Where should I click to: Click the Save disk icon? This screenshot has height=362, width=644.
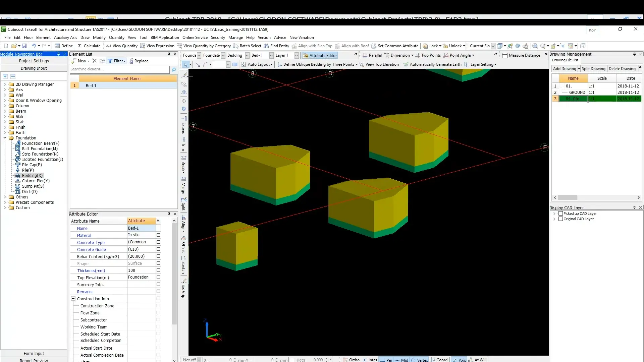pyautogui.click(x=24, y=46)
